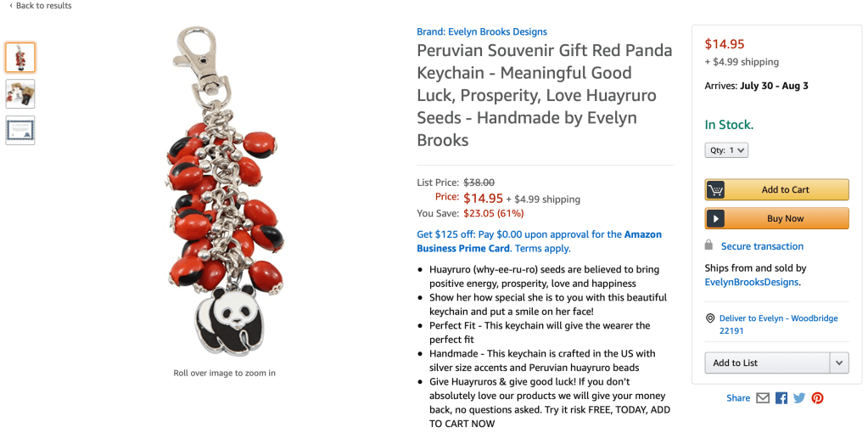Share product on Pinterest
This screenshot has width=868, height=439.
click(817, 398)
